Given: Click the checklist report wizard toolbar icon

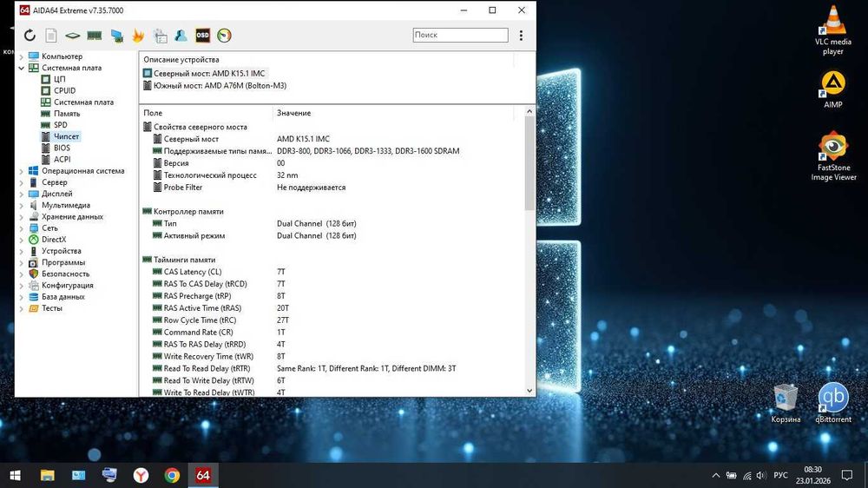Looking at the screenshot, I should tap(160, 36).
